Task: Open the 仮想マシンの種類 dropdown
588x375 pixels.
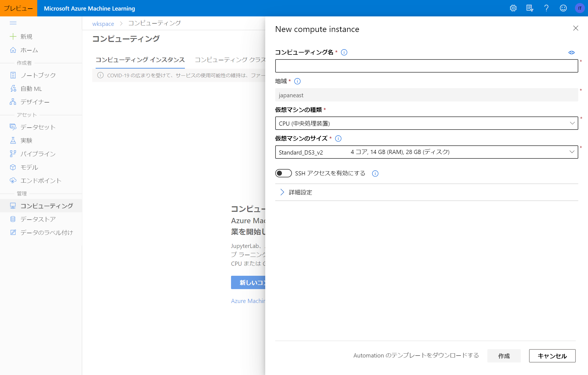Action: pyautogui.click(x=426, y=123)
